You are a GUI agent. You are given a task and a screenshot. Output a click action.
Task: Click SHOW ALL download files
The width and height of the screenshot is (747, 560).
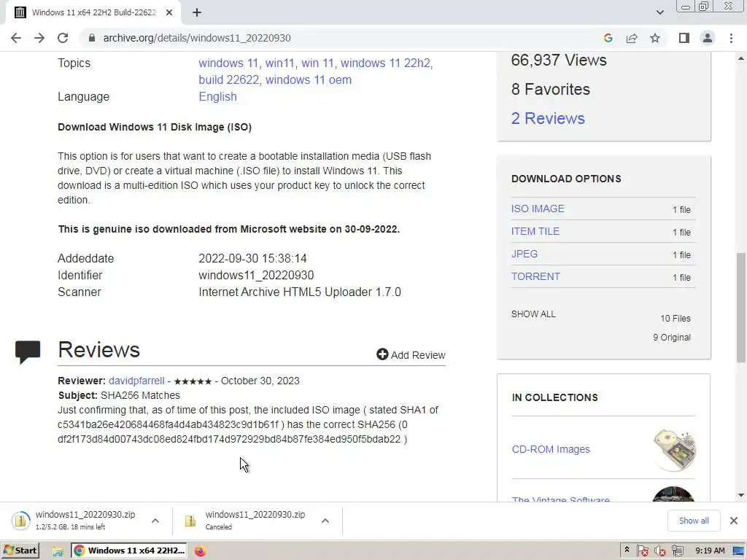click(x=533, y=314)
